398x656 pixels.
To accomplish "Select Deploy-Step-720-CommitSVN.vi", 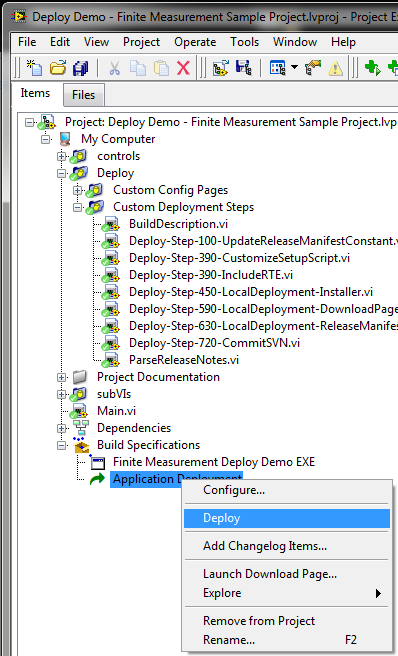I will coord(214,343).
